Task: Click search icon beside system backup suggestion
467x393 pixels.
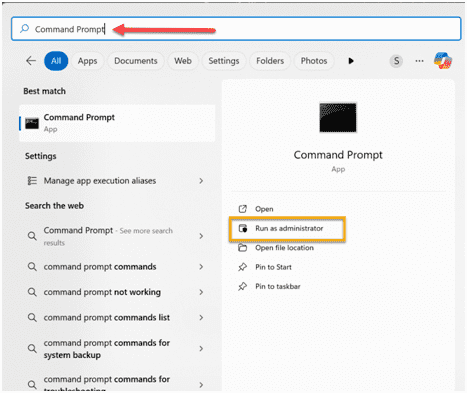Action: tap(32, 349)
